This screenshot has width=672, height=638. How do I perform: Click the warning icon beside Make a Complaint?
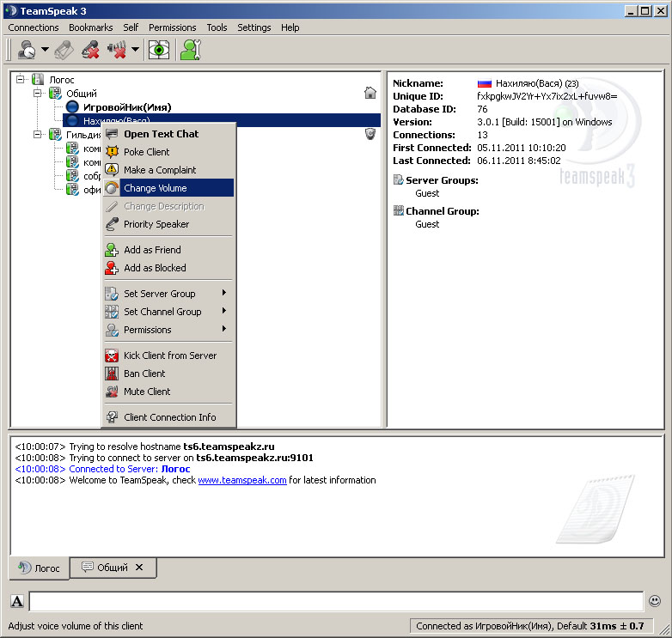point(112,170)
